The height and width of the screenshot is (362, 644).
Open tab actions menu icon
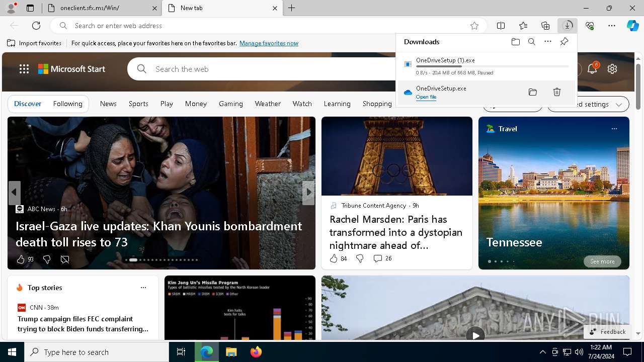(x=30, y=8)
